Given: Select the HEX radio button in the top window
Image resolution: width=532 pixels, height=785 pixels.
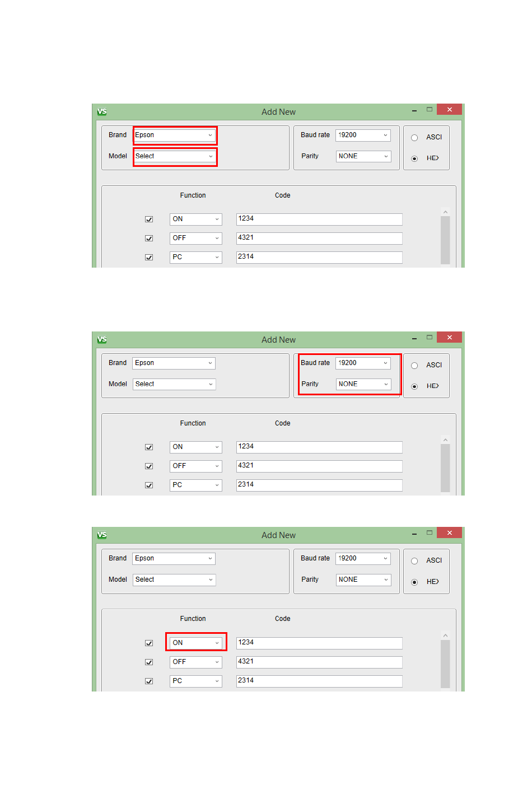Looking at the screenshot, I should 414,158.
